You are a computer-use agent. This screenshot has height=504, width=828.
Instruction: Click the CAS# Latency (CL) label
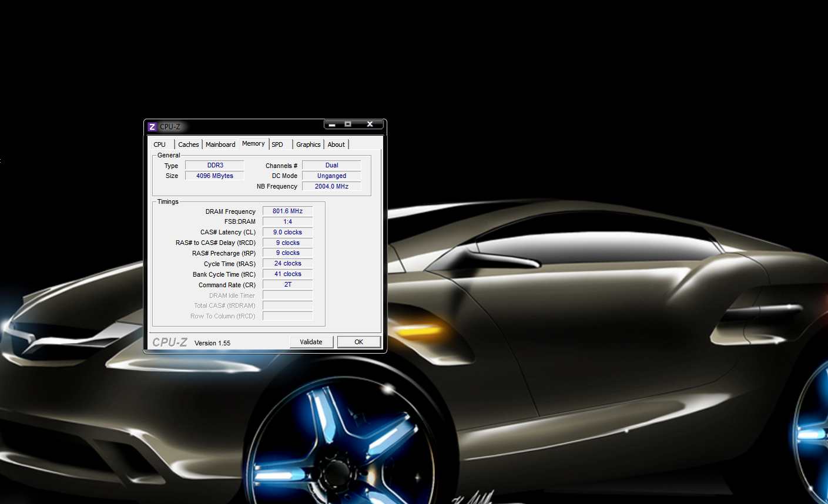coord(228,233)
